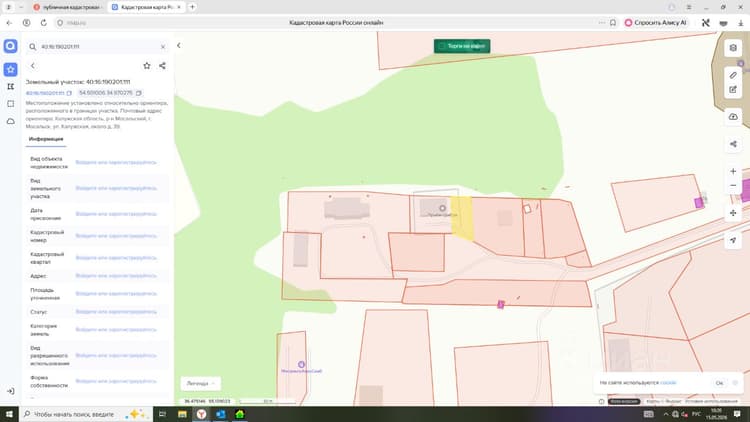Viewport: 750px width, 422px height.
Task: Expand the 'Легенда' dropdown
Action: click(200, 383)
